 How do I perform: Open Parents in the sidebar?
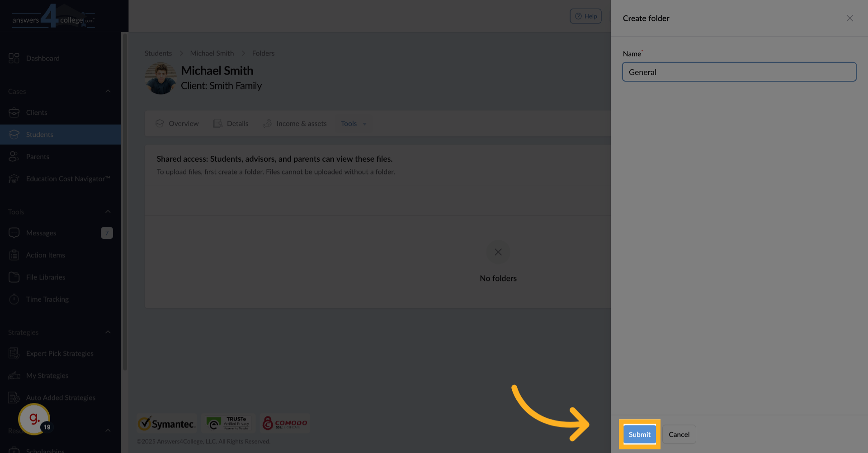coord(61,157)
